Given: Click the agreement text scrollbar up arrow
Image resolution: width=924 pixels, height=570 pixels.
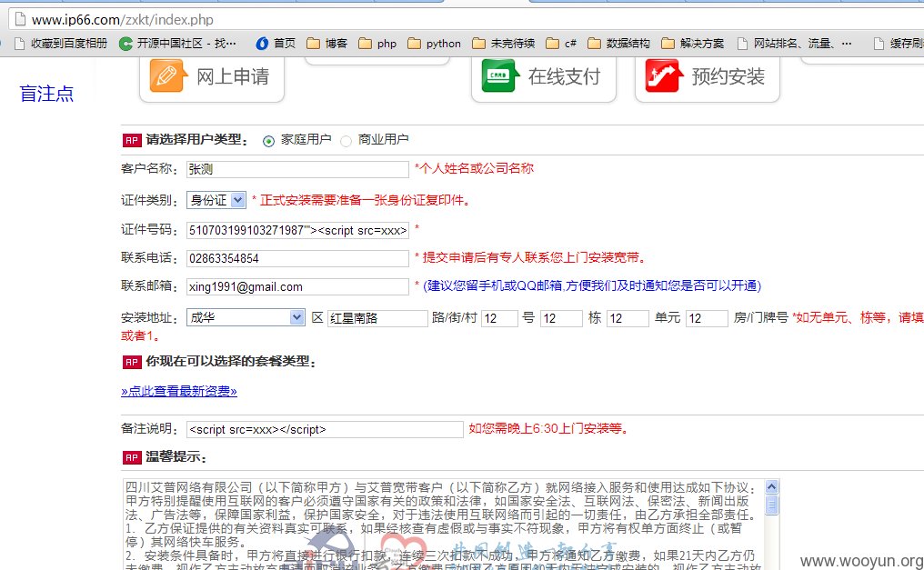Looking at the screenshot, I should coord(771,487).
